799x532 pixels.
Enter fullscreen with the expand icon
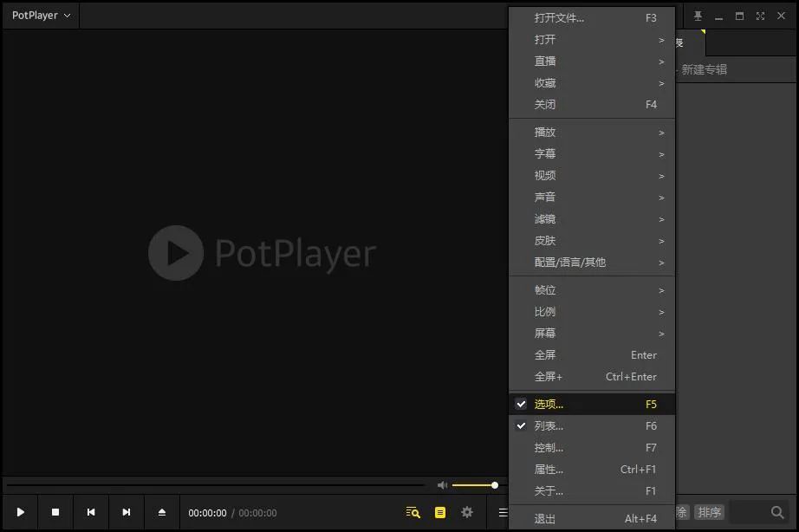pos(760,16)
